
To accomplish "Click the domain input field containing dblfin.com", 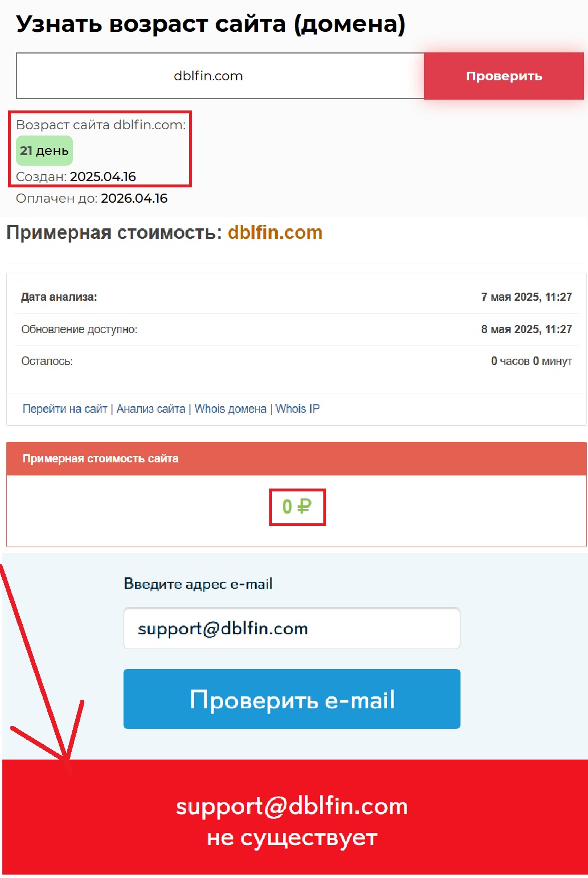I will (x=220, y=76).
